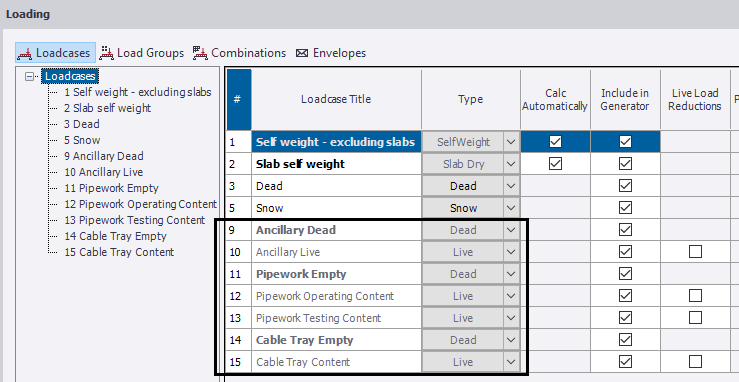Select row number 13 in table
The height and width of the screenshot is (382, 739).
click(x=238, y=318)
